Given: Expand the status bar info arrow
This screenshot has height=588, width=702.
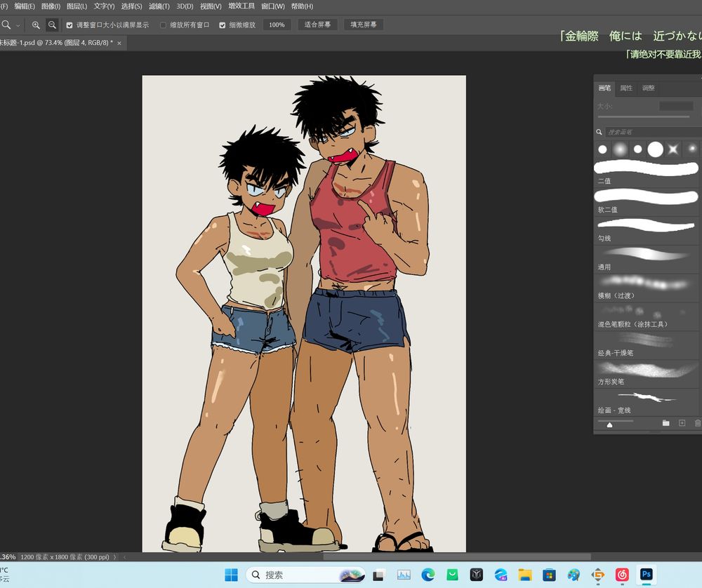Looking at the screenshot, I should click(115, 557).
